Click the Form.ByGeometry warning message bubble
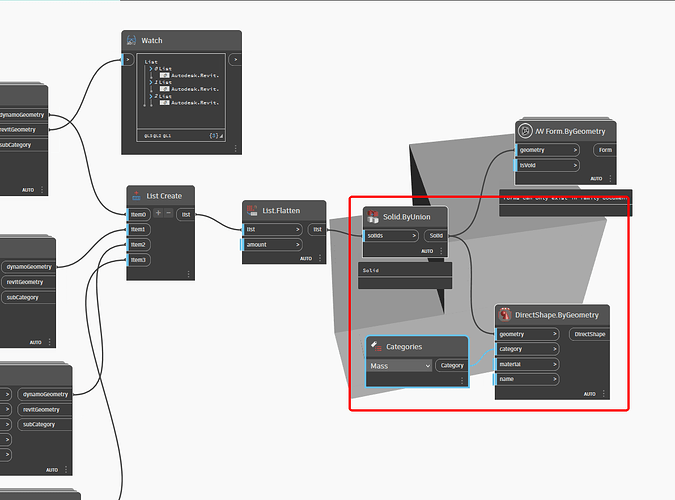The image size is (675, 500). click(566, 202)
